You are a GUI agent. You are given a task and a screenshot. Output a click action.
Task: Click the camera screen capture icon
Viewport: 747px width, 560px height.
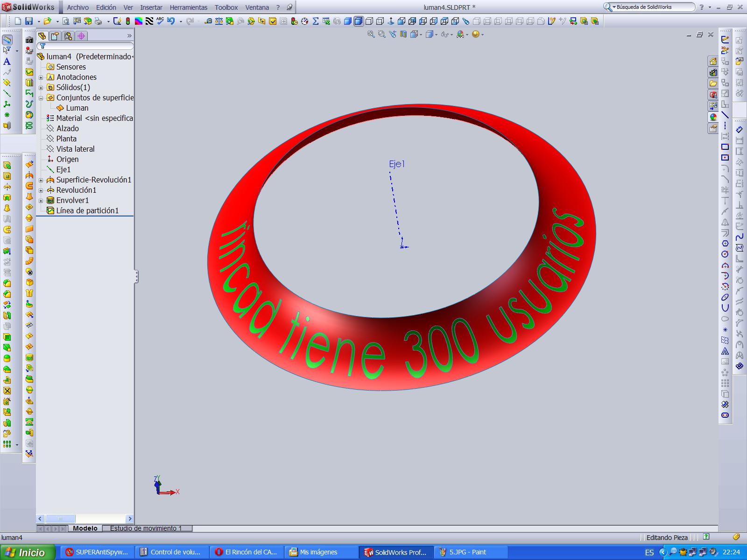pos(29,40)
